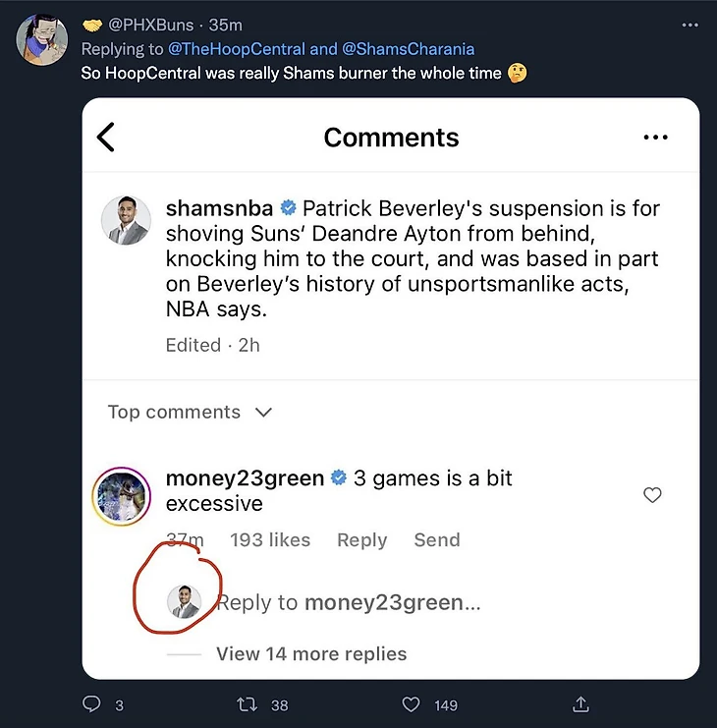This screenshot has height=728, width=717.
Task: Like money23green's comment with the heart
Action: (x=652, y=495)
